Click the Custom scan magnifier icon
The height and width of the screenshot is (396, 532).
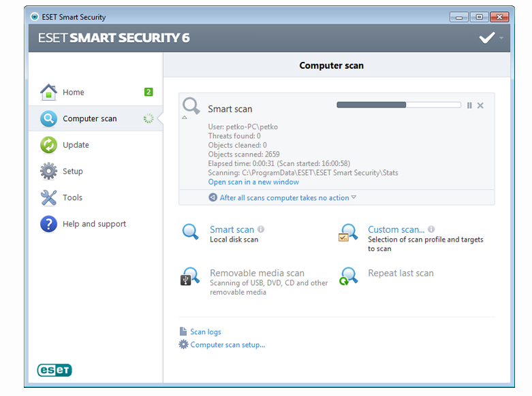click(348, 233)
